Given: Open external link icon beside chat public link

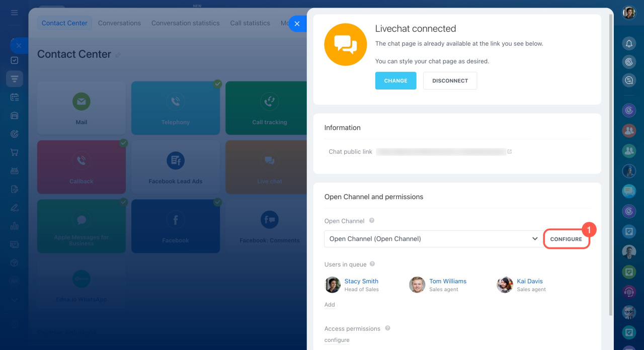Looking at the screenshot, I should pos(510,151).
